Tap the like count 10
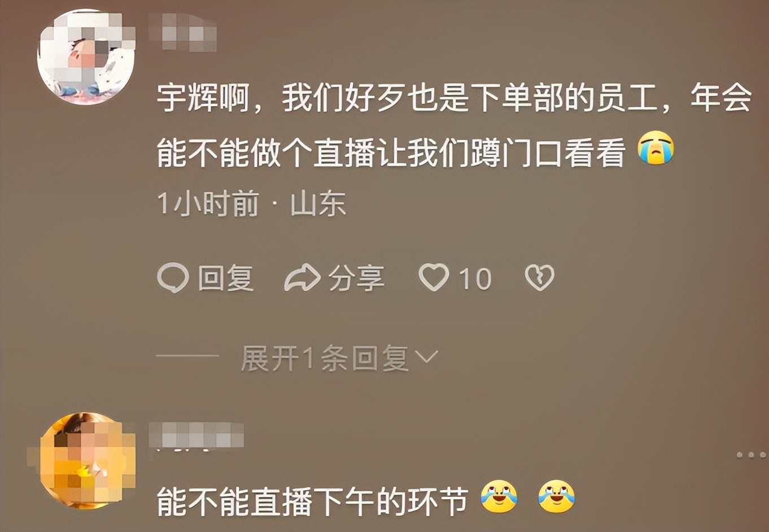Image resolution: width=769 pixels, height=532 pixels. [475, 279]
